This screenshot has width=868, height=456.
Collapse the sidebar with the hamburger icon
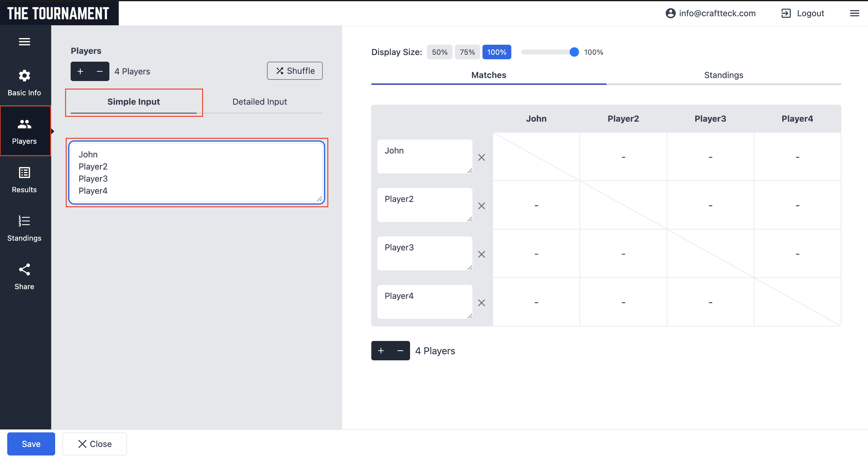(24, 42)
